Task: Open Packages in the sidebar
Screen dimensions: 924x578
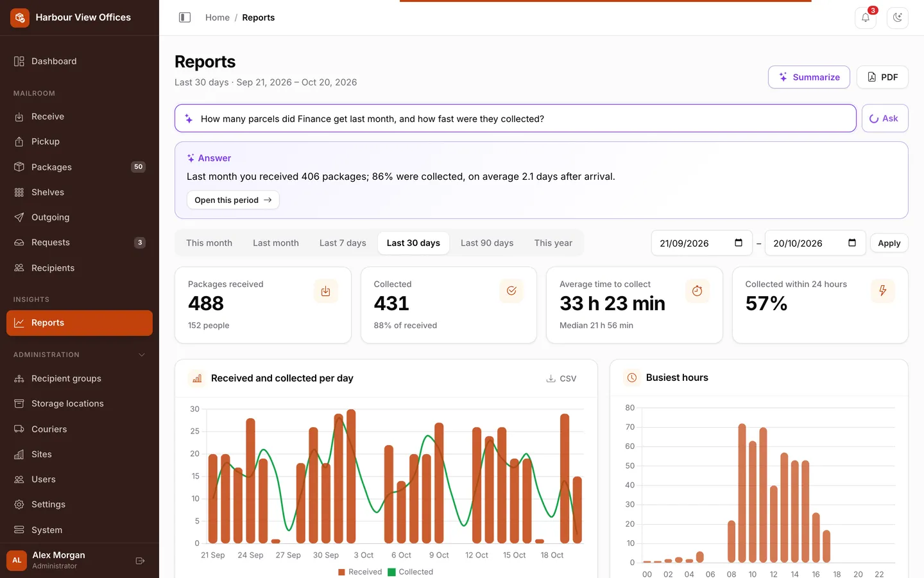Action: 80,167
